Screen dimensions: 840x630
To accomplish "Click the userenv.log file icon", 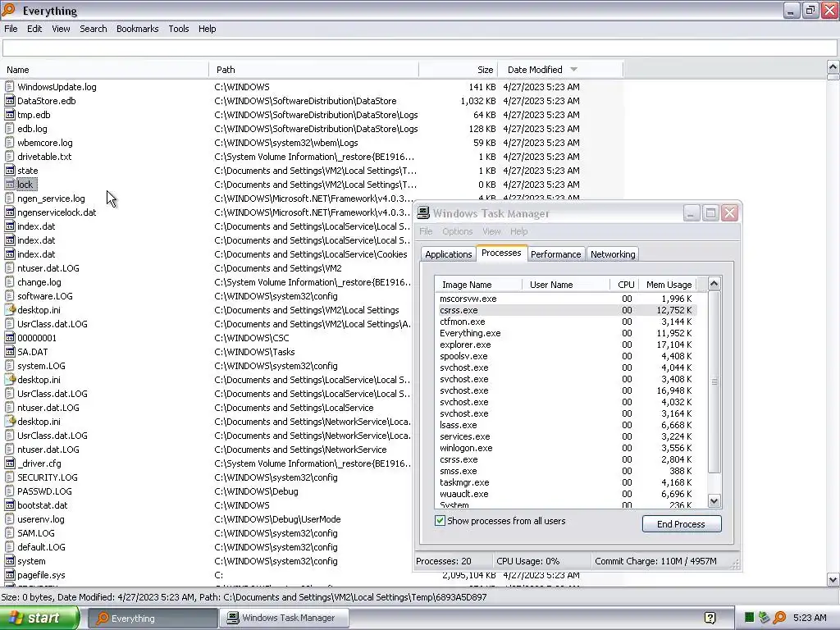I will (9, 519).
